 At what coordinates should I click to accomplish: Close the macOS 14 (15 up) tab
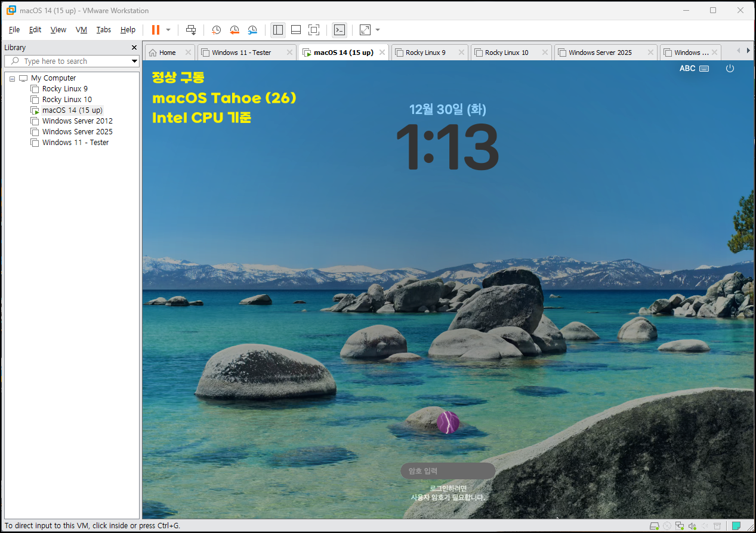(382, 53)
